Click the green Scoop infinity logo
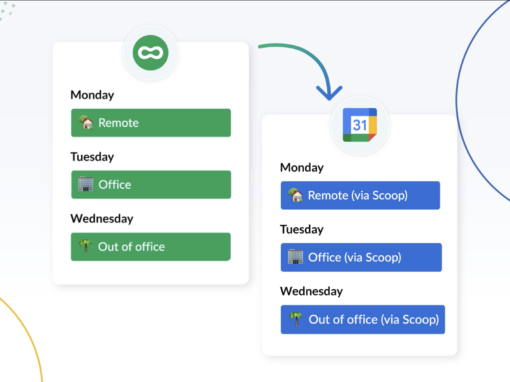Viewport: 510px width, 382px height. click(x=151, y=53)
